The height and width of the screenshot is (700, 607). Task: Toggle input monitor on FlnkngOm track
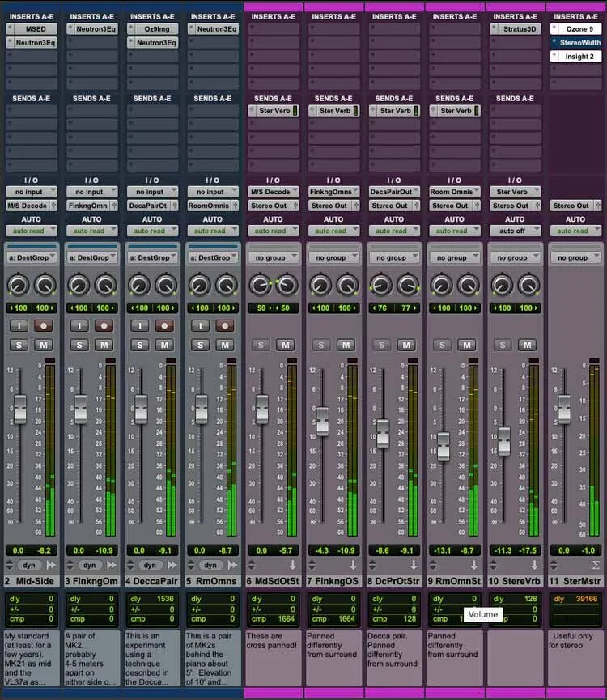[79, 326]
